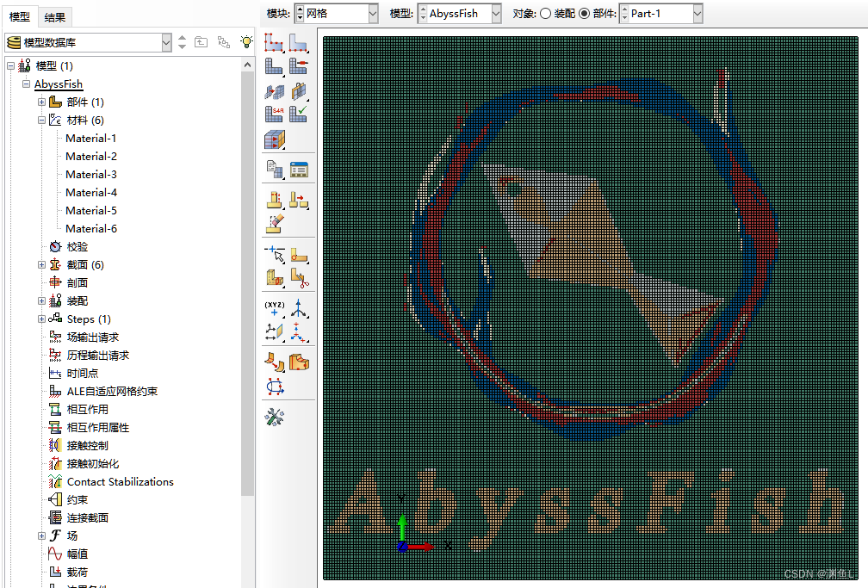Click the Mesh Part tool
This screenshot has height=588, width=868.
[274, 66]
